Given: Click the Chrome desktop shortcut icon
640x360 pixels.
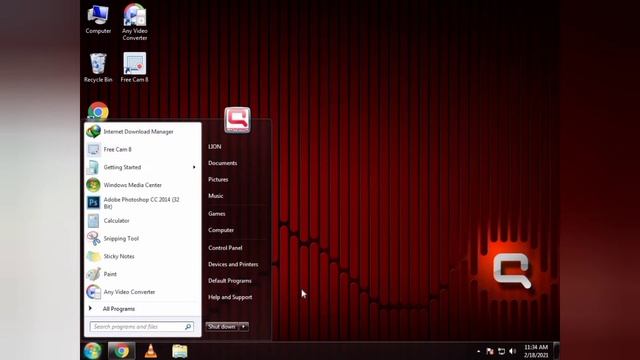Looking at the screenshot, I should coord(98,111).
